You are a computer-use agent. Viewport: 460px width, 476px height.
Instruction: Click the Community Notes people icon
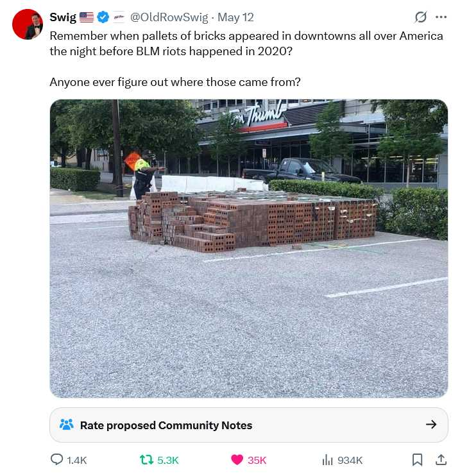pyautogui.click(x=67, y=425)
